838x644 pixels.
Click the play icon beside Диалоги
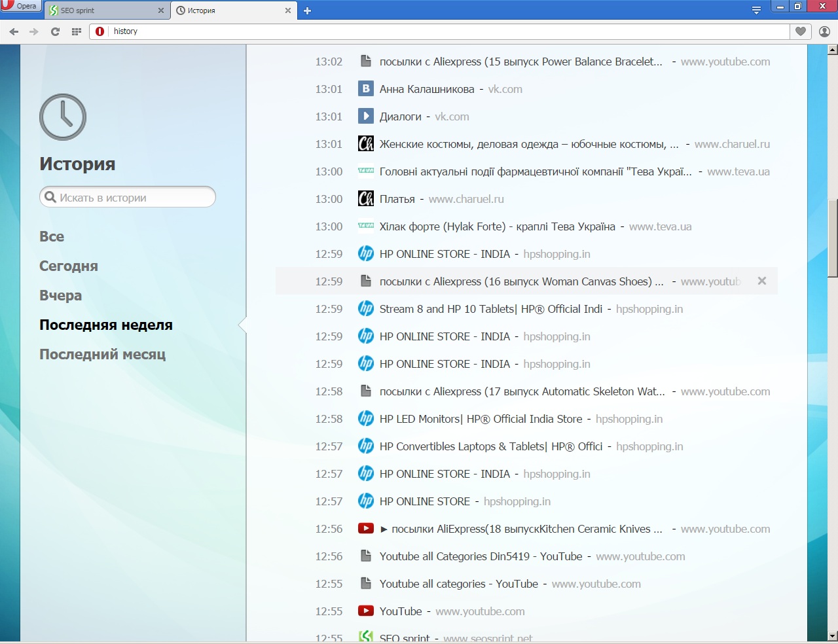click(x=366, y=116)
